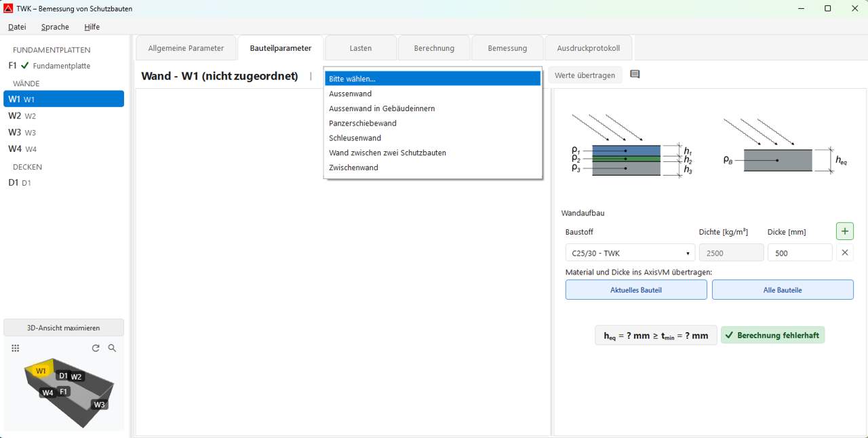Viewport: 868px width, 438px height.
Task: Click the magnifier icon in the 3D view
Action: click(x=112, y=348)
